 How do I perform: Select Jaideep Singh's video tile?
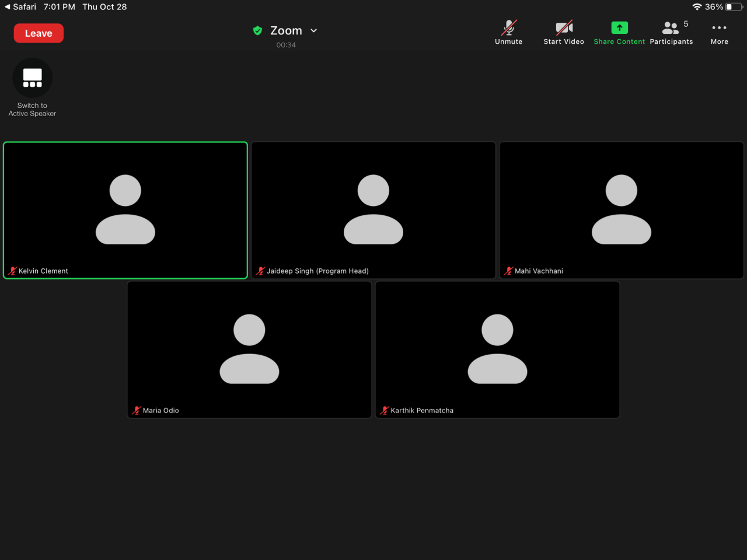(373, 210)
